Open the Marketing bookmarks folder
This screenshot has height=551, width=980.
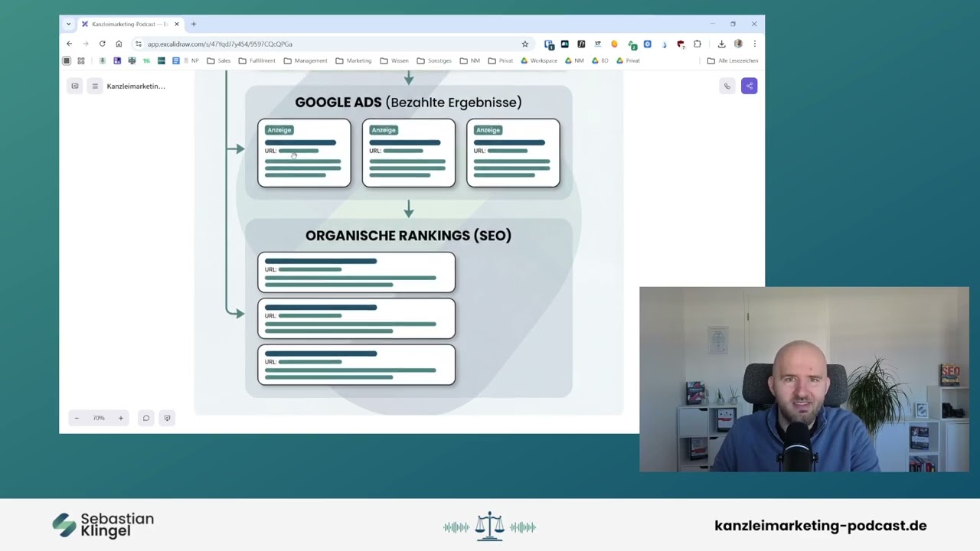pyautogui.click(x=353, y=60)
